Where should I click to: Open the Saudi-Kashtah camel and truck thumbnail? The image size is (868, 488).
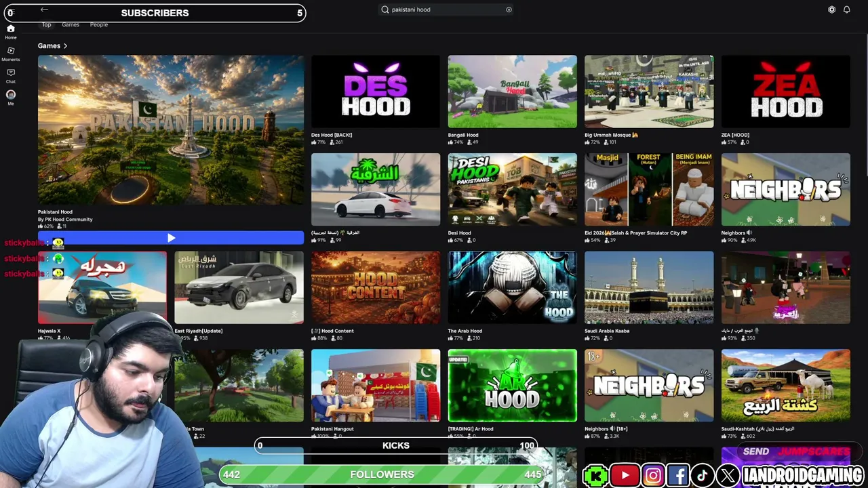click(786, 386)
